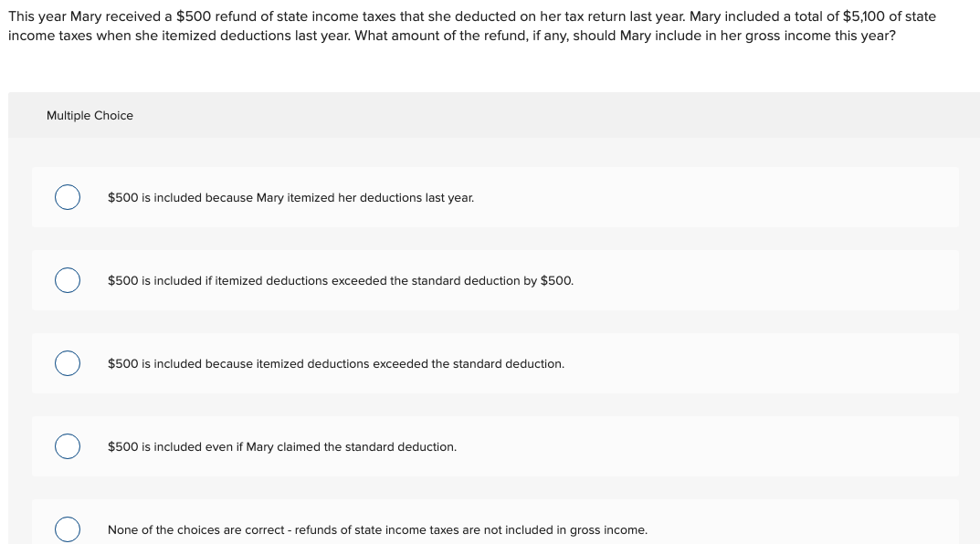Select answer '$500 is included because Mary itemized'

coord(290,197)
